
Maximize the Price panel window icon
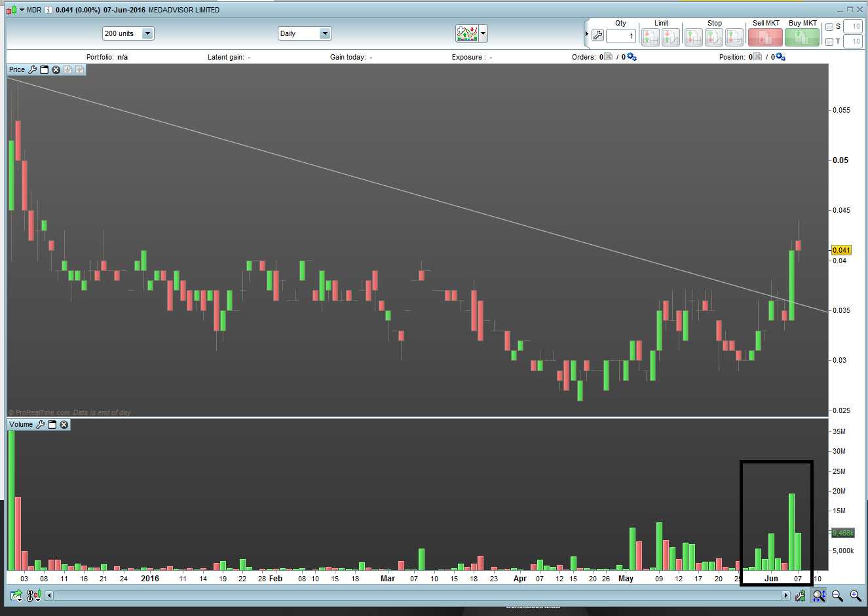click(x=45, y=69)
